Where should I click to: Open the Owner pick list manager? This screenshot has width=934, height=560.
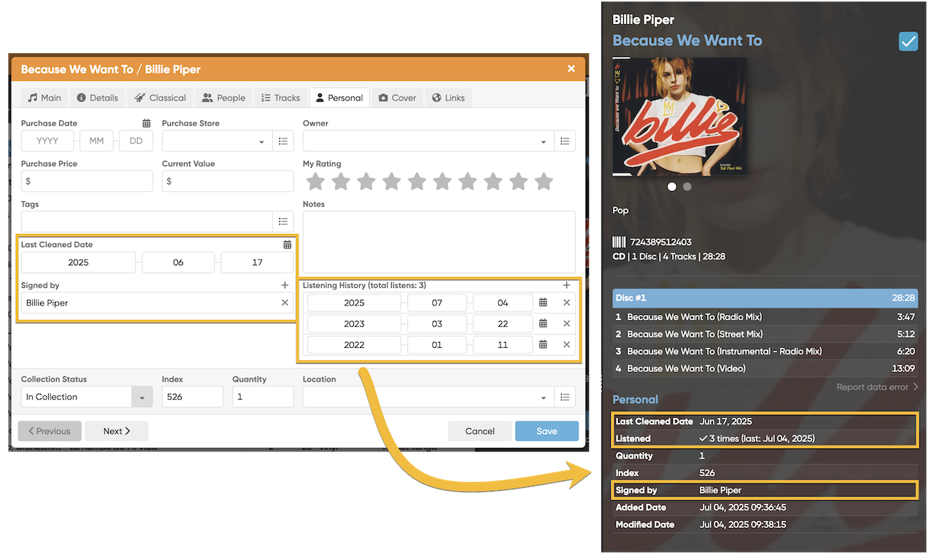[565, 141]
